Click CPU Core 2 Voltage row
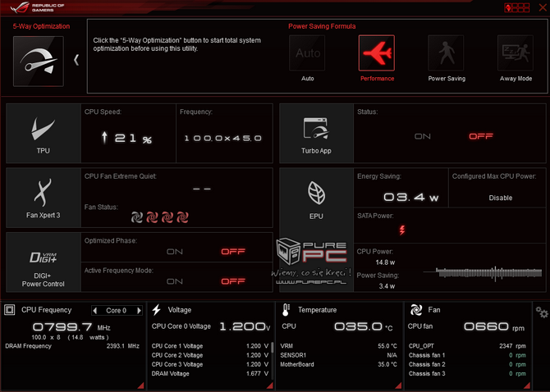The width and height of the screenshot is (550, 392). point(210,355)
